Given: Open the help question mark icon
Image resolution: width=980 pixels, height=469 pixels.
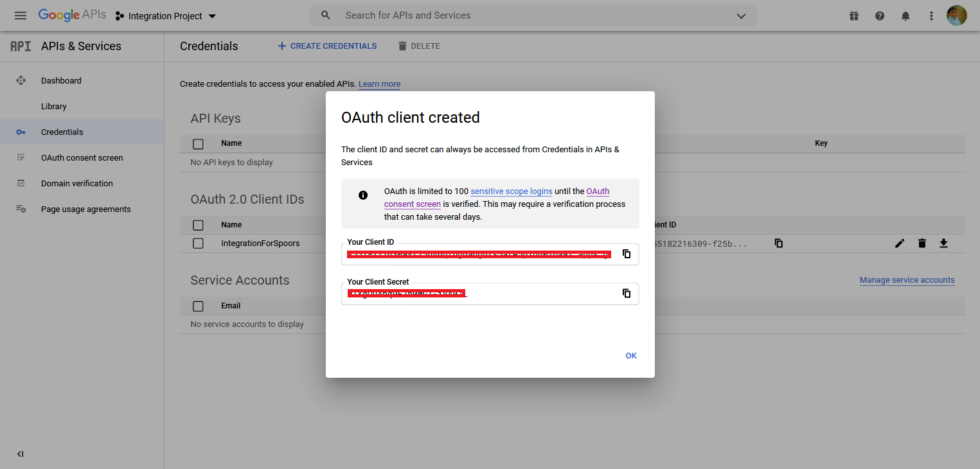Looking at the screenshot, I should coord(880,16).
